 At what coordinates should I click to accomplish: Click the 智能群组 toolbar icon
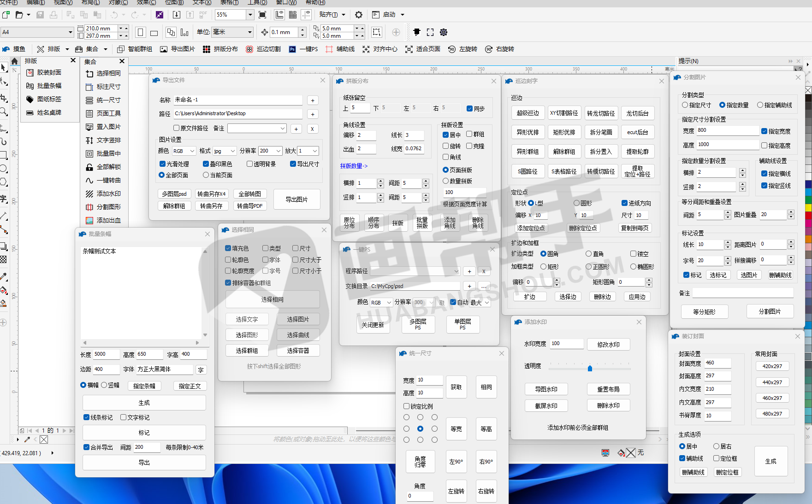[x=121, y=49]
